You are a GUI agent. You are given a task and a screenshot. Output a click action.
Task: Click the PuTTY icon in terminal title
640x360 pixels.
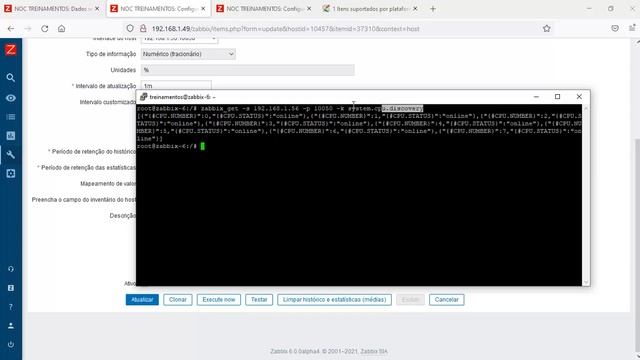tap(143, 97)
